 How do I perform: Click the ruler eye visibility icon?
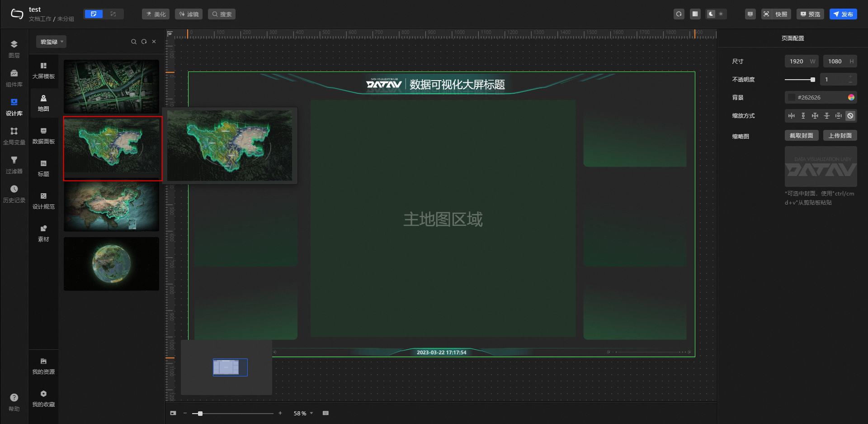coord(170,33)
